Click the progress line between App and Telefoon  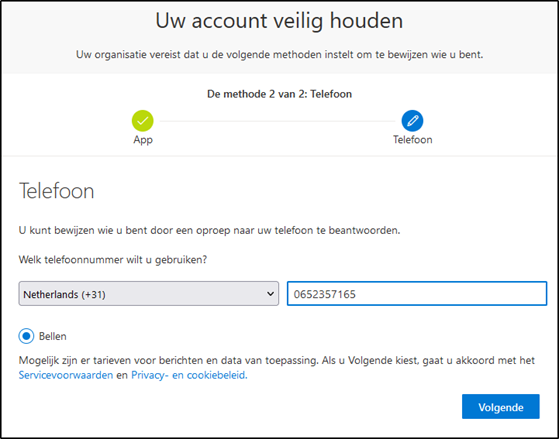point(277,121)
